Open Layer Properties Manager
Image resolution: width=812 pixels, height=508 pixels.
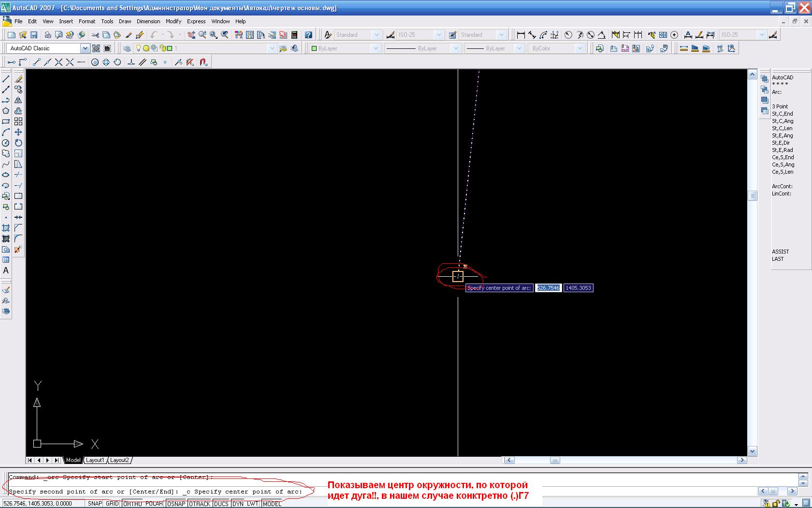coord(127,48)
